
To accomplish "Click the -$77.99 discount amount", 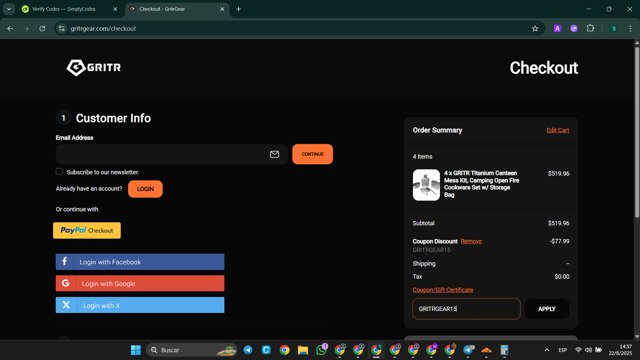I will pyautogui.click(x=559, y=241).
